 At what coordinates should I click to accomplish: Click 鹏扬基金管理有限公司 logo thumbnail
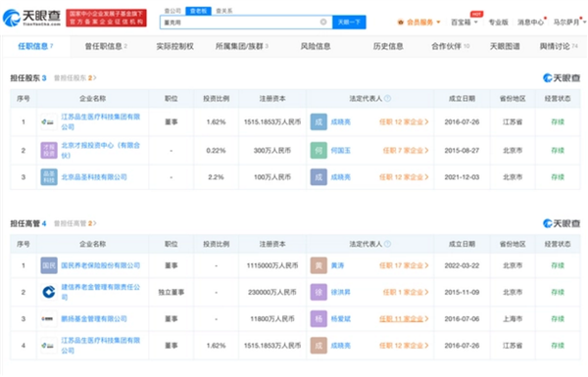(x=49, y=319)
